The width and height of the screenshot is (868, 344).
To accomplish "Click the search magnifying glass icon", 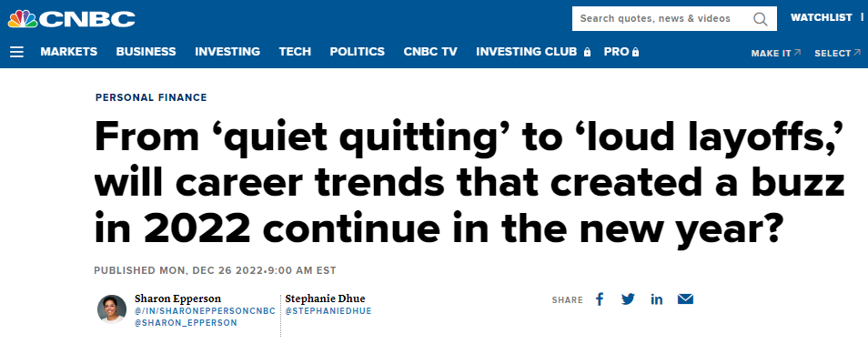I will pos(760,19).
